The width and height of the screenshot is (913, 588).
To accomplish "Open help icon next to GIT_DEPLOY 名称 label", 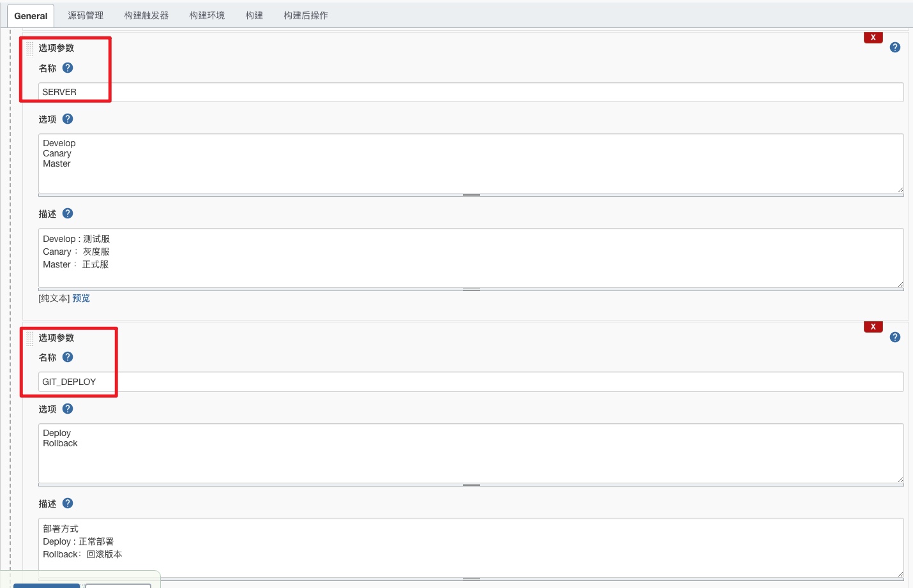I will (68, 357).
